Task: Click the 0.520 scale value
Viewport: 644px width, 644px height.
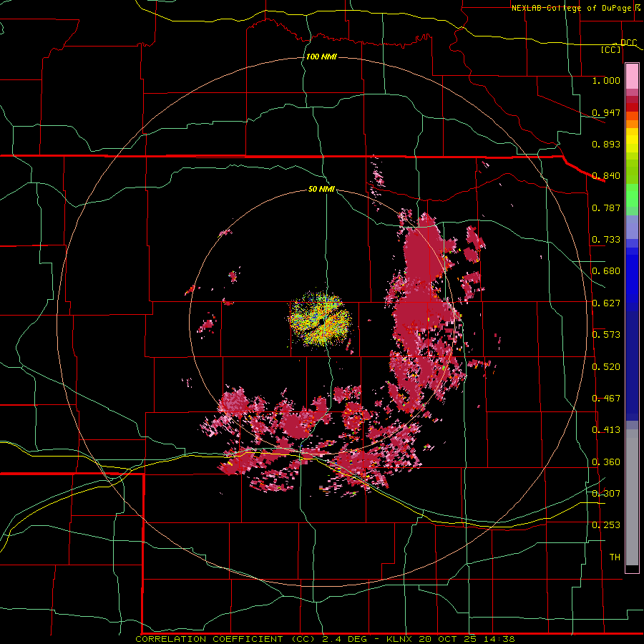Action: pyautogui.click(x=606, y=367)
